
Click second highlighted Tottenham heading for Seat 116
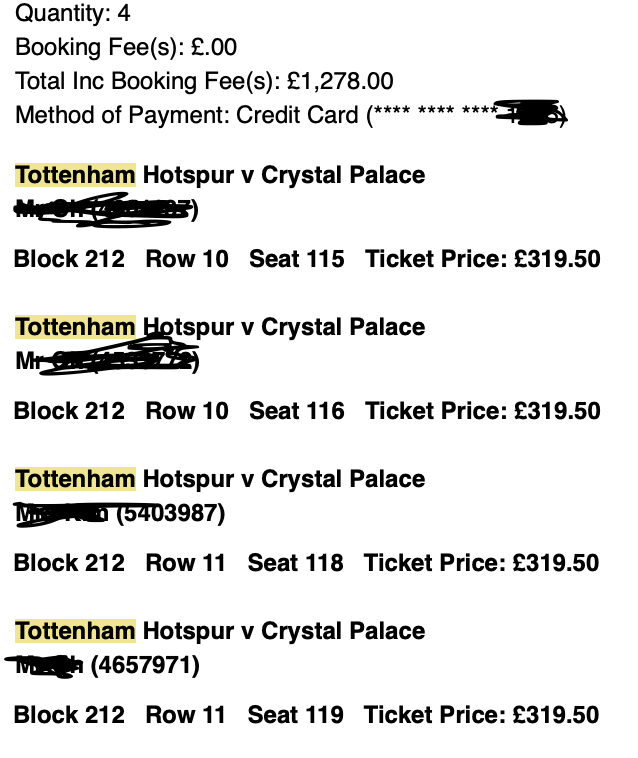pyautogui.click(x=75, y=327)
